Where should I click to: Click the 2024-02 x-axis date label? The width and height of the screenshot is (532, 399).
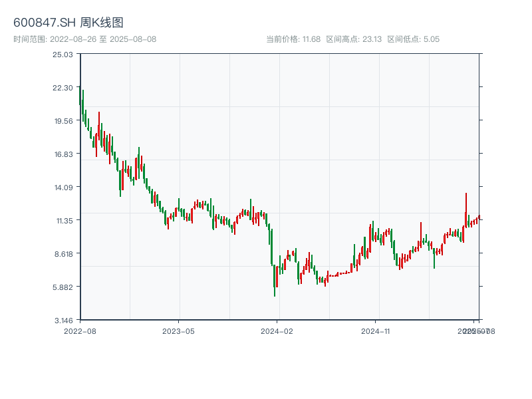(277, 330)
